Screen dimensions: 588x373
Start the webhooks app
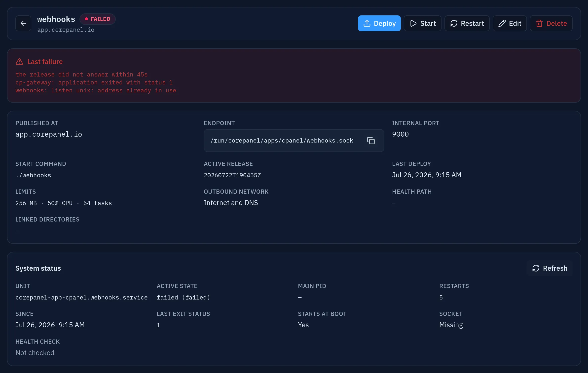(x=422, y=23)
